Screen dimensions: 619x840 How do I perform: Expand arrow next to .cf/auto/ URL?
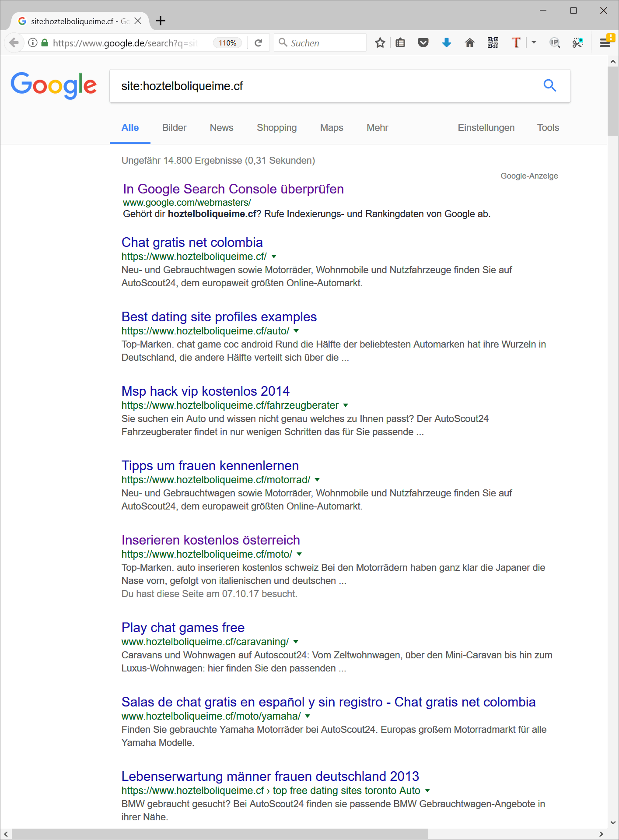[x=296, y=331]
